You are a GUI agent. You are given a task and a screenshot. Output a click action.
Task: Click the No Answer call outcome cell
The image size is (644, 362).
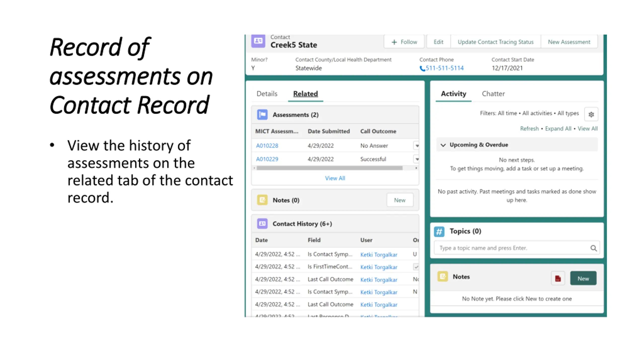pyautogui.click(x=374, y=146)
